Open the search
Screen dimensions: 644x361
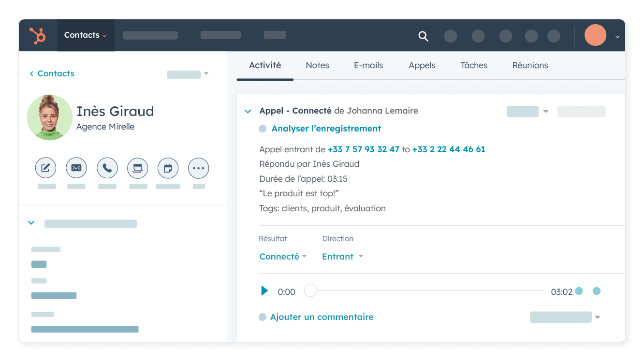click(423, 36)
